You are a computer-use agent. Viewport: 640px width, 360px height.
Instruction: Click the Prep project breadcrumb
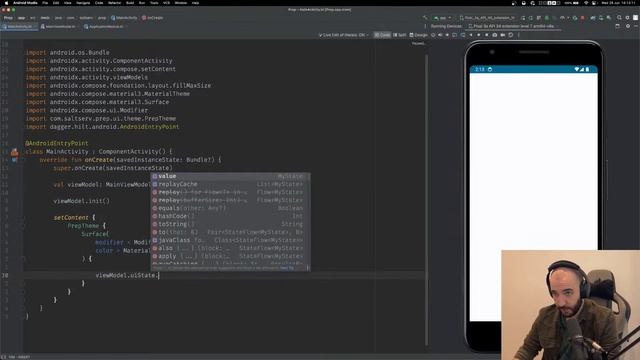pos(8,18)
